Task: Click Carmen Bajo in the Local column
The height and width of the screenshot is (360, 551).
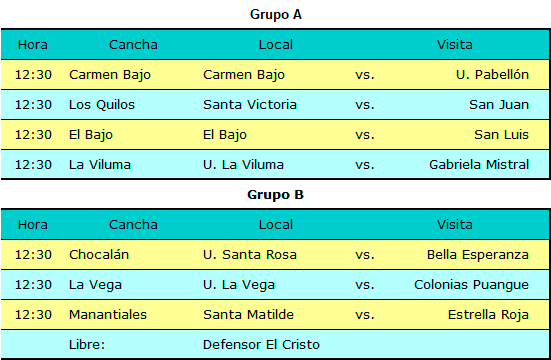Action: (x=244, y=75)
